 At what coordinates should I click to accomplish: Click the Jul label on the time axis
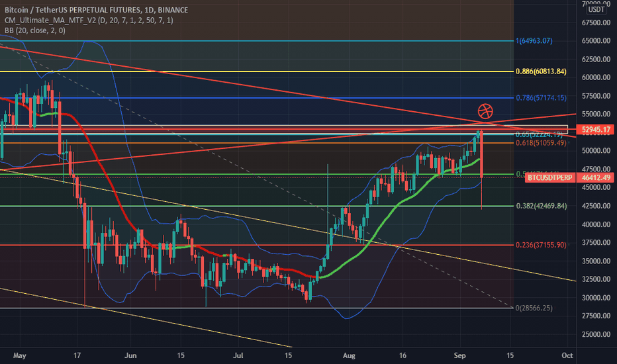[238, 356]
